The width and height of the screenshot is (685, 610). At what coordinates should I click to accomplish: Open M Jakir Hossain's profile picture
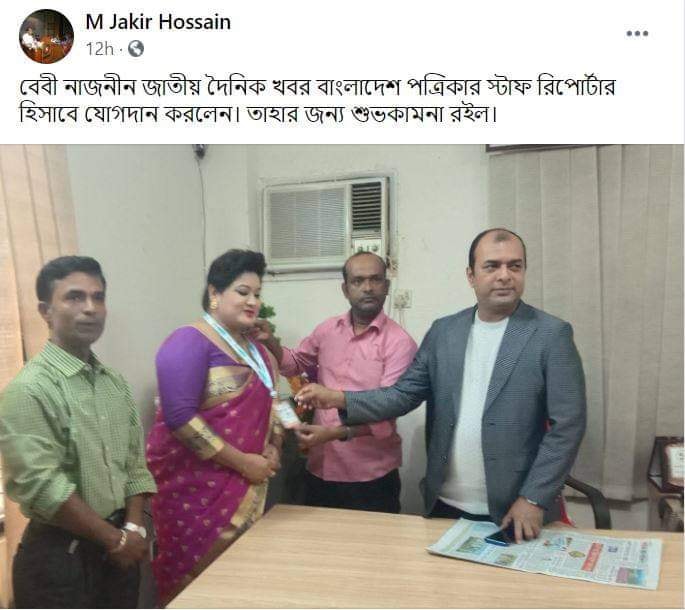click(x=46, y=36)
